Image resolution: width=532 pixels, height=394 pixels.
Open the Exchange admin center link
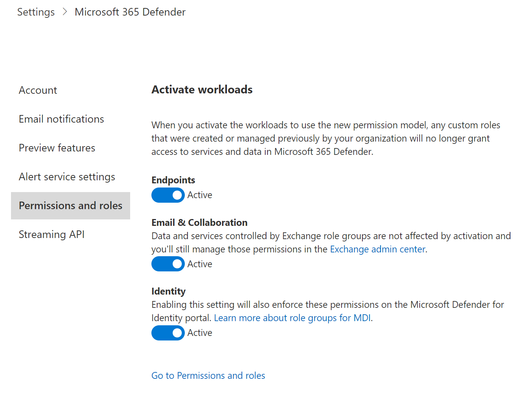(x=378, y=249)
